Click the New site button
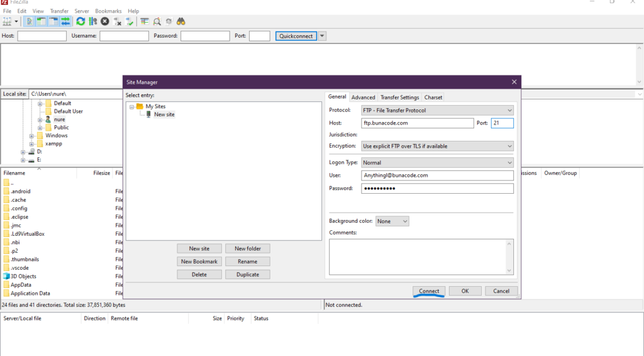The width and height of the screenshot is (644, 356). tap(199, 248)
